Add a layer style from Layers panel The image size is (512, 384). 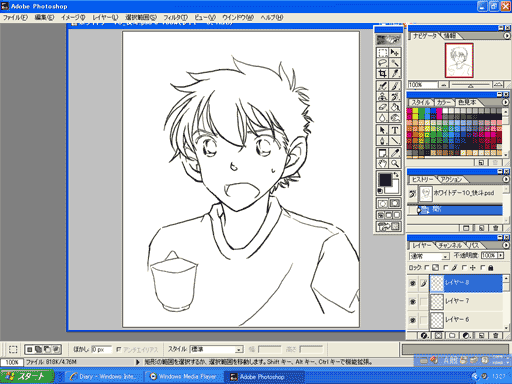[424, 336]
